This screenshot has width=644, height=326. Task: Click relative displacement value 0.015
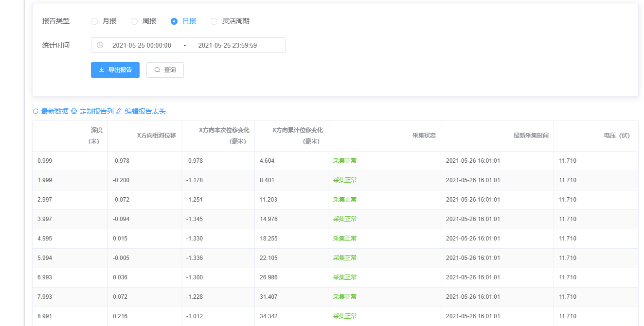coord(120,239)
